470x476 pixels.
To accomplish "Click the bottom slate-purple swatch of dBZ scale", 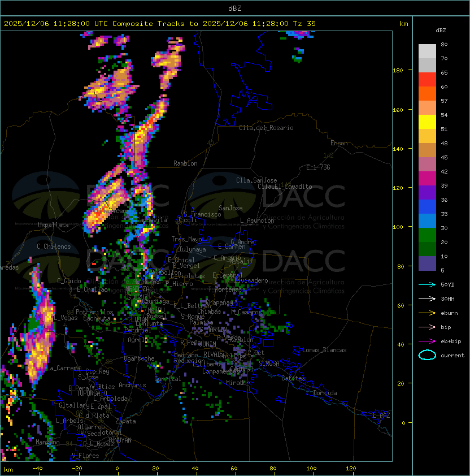I will 427,263.
